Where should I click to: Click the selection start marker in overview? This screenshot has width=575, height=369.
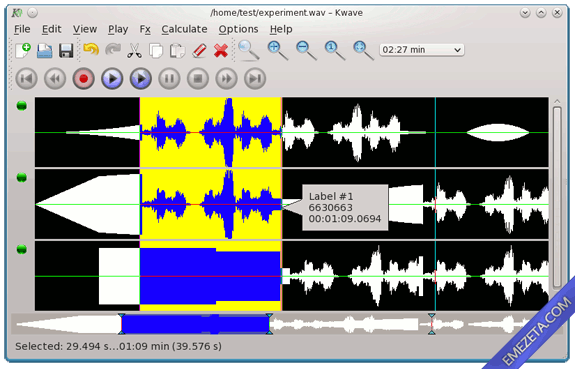[121, 324]
